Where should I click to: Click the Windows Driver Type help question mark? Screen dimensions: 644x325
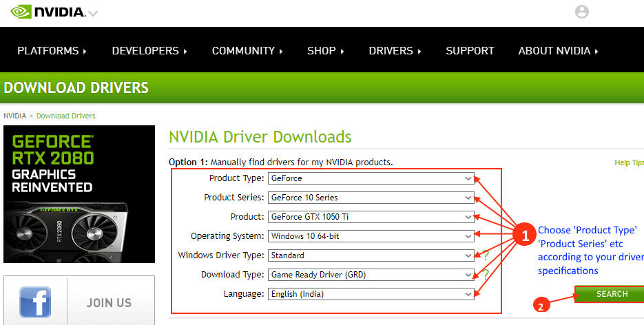point(486,255)
